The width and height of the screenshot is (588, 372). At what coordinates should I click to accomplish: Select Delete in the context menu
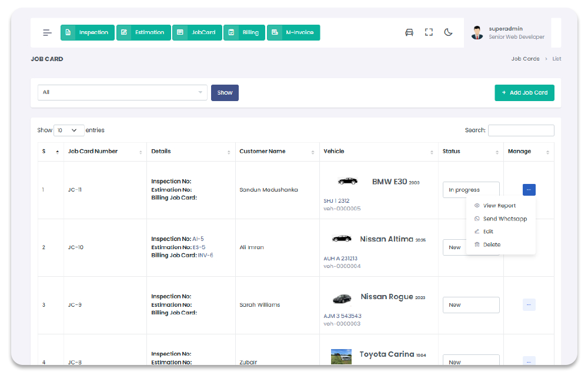point(492,244)
